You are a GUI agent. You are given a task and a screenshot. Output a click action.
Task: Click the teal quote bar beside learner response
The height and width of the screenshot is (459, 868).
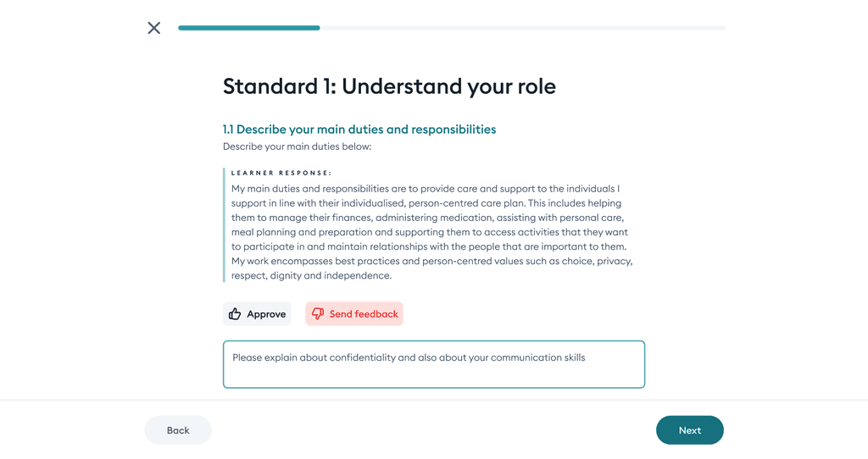coord(224,225)
